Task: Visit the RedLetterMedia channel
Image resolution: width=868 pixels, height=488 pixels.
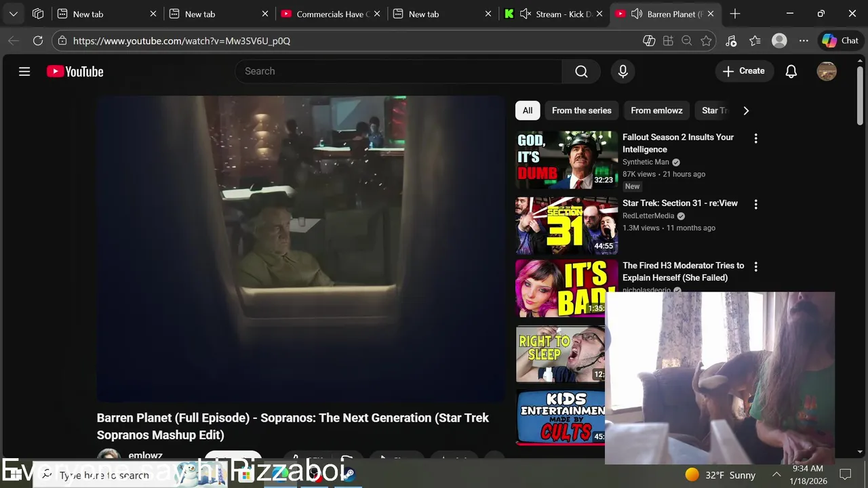Action: click(648, 216)
